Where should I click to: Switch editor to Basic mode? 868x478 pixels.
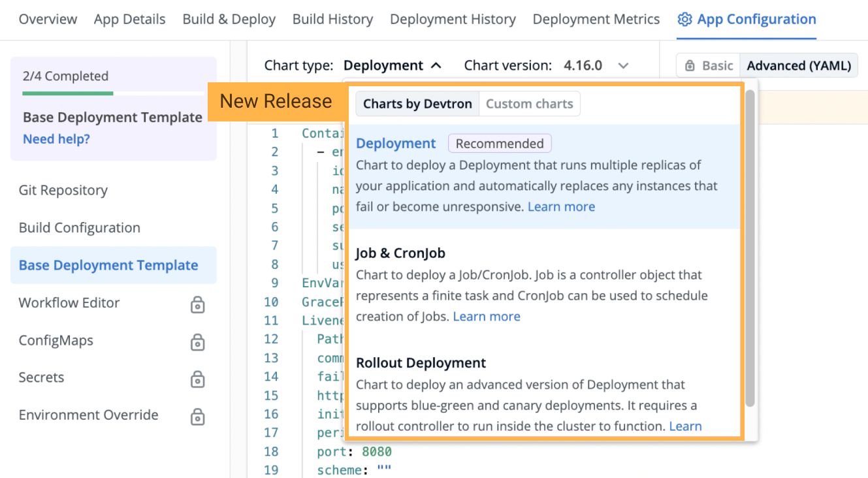click(708, 65)
